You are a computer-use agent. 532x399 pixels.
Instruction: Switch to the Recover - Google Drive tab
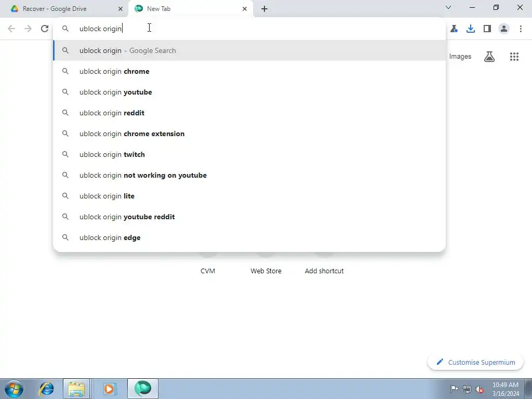click(64, 9)
